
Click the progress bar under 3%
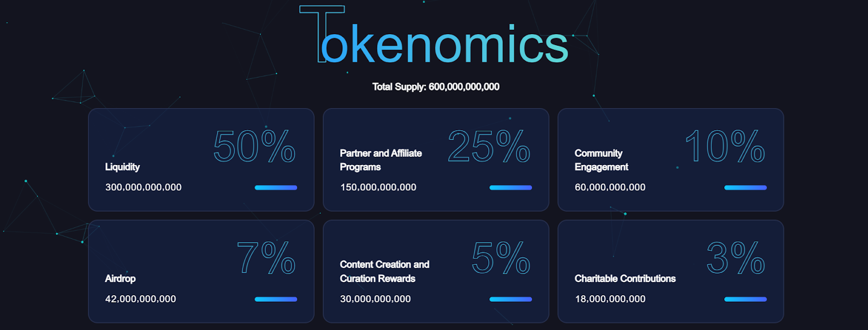tap(745, 299)
